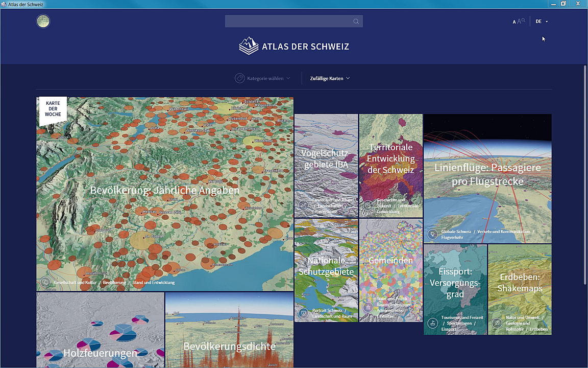Image resolution: width=588 pixels, height=368 pixels.
Task: Click the page vertical scrollbar
Action: pos(585,175)
